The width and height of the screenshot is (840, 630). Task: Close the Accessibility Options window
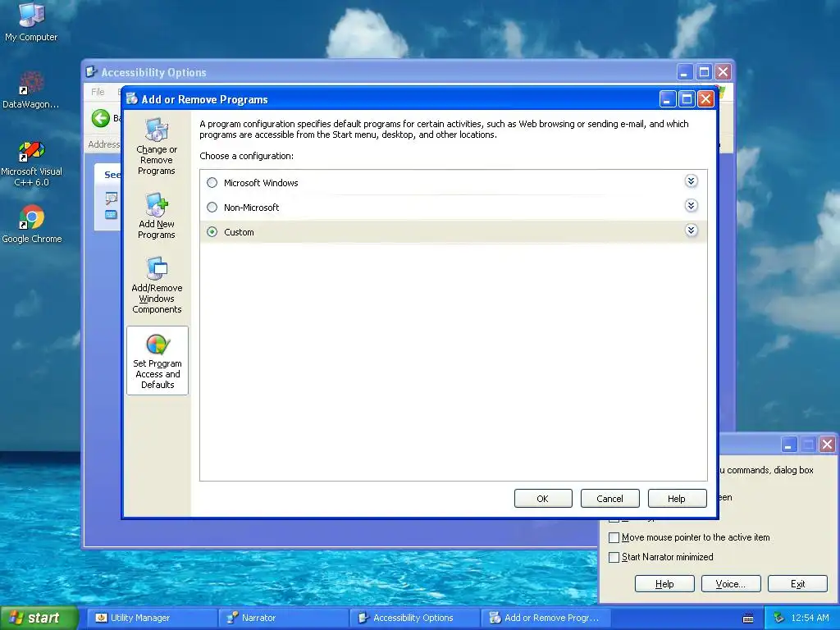tap(723, 72)
